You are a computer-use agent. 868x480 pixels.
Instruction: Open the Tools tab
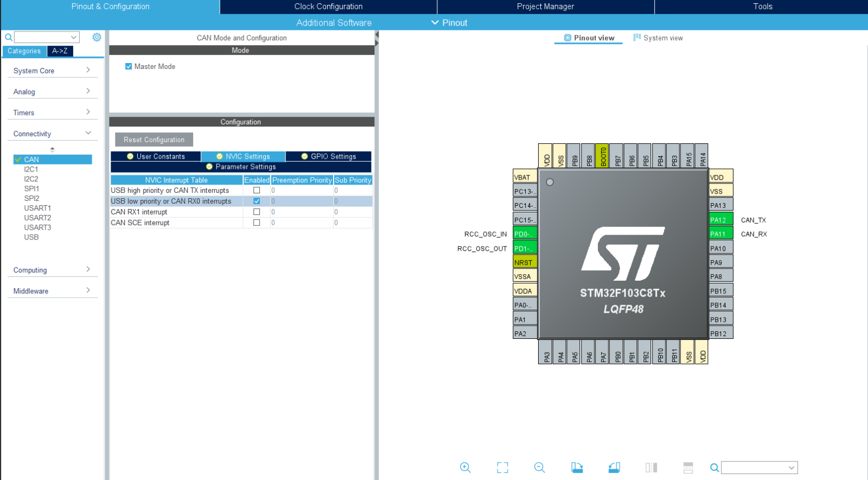[762, 7]
